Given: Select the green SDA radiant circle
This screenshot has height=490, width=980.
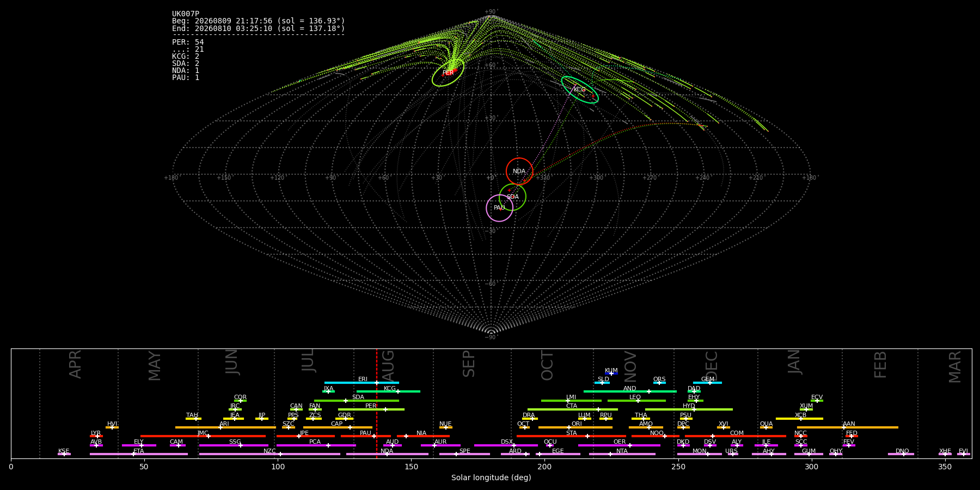Looking at the screenshot, I should pos(512,197).
